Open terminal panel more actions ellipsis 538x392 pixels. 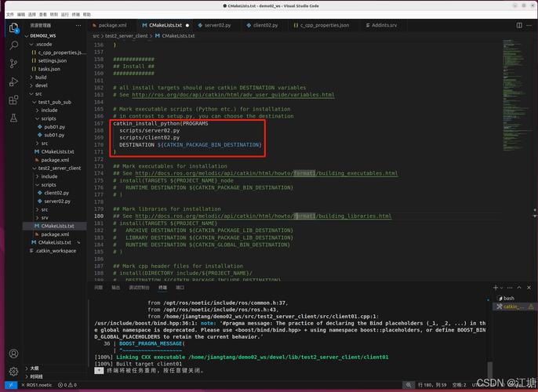510,288
